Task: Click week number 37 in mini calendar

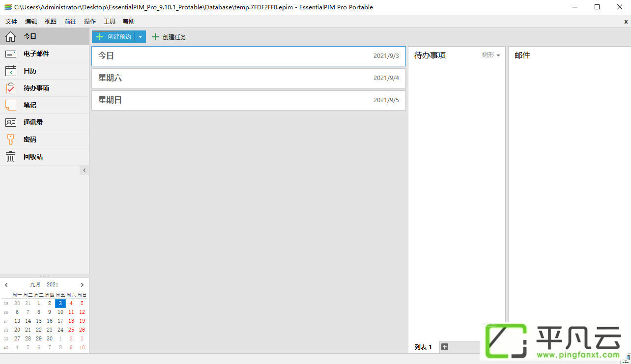Action: (x=6, y=321)
